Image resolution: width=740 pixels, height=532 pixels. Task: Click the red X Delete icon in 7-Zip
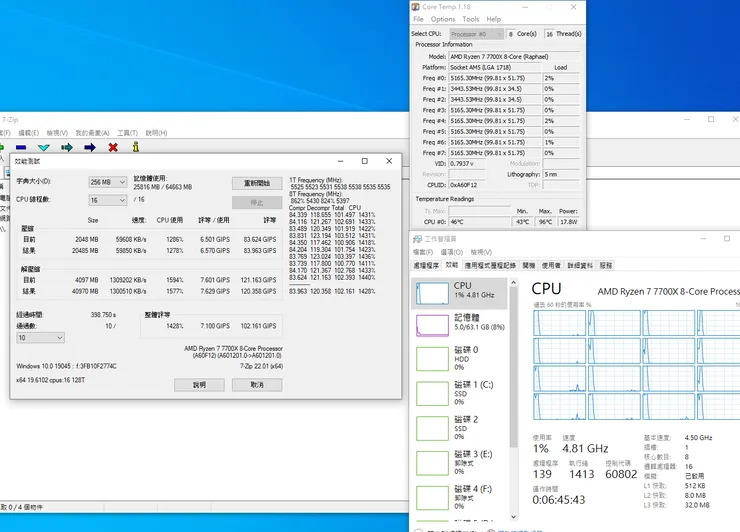click(113, 147)
